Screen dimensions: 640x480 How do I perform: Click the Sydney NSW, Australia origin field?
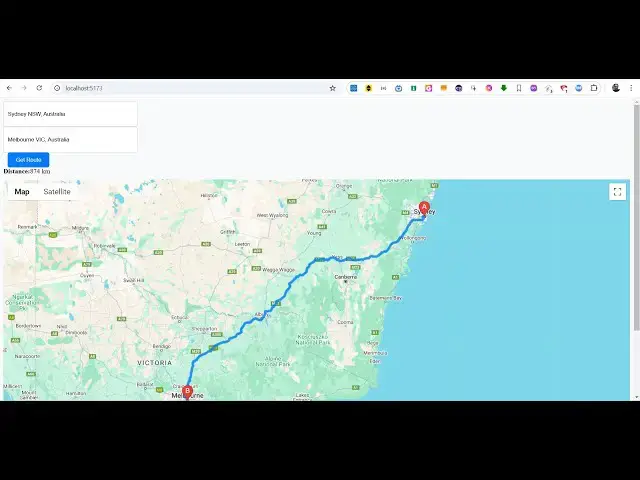(x=71, y=114)
